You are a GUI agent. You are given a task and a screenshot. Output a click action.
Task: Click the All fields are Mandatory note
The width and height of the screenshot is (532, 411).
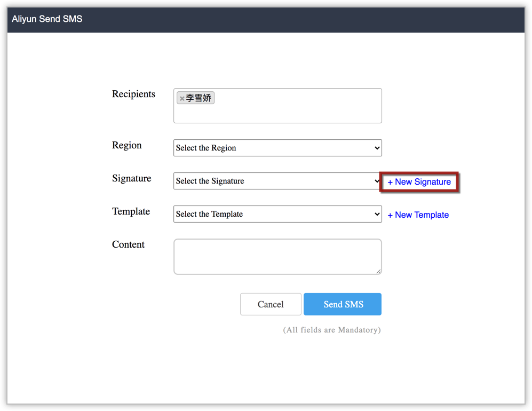332,330
